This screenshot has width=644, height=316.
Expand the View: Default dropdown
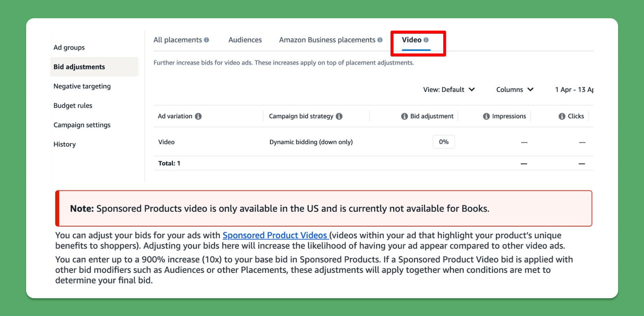tap(449, 89)
